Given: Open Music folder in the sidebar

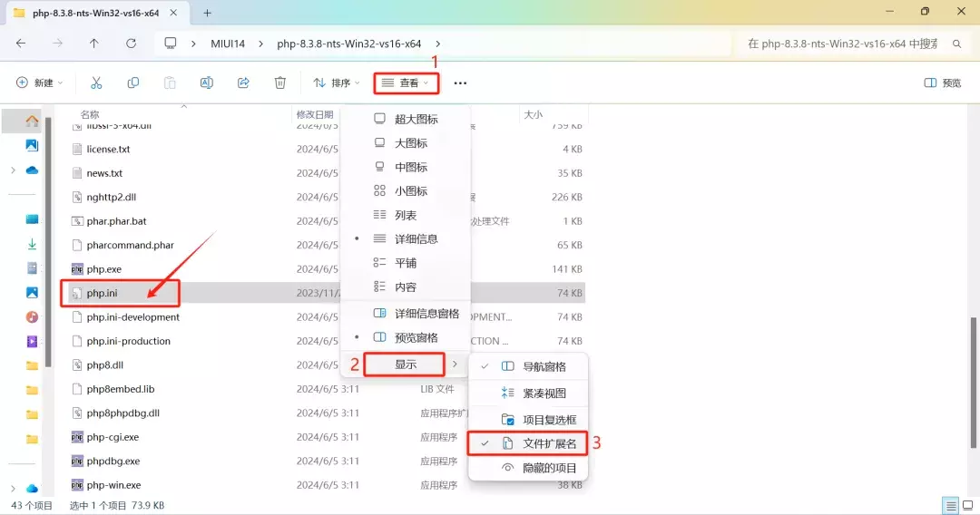Looking at the screenshot, I should click(x=32, y=317).
